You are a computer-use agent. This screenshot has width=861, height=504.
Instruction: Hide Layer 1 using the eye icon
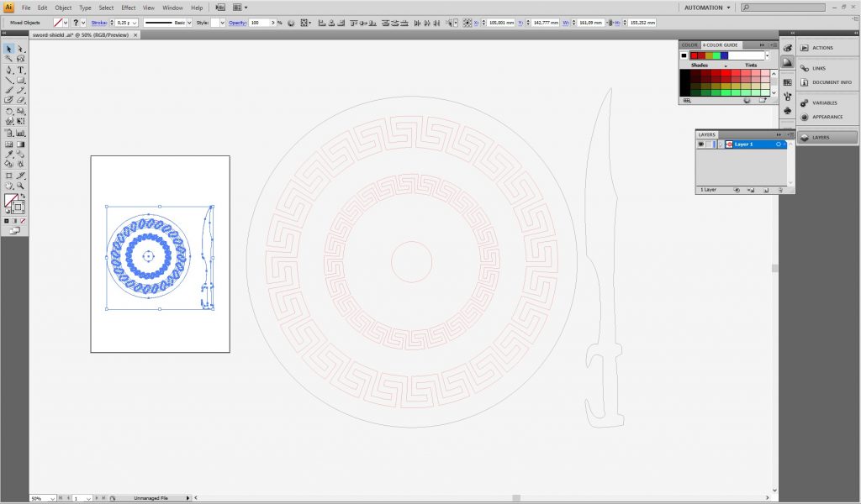(701, 144)
